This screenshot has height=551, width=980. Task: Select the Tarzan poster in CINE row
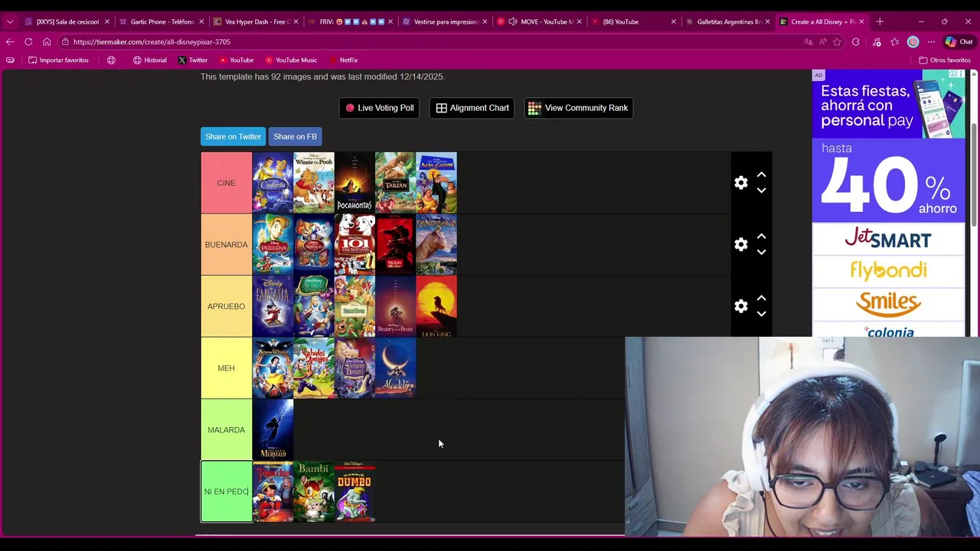(x=395, y=183)
